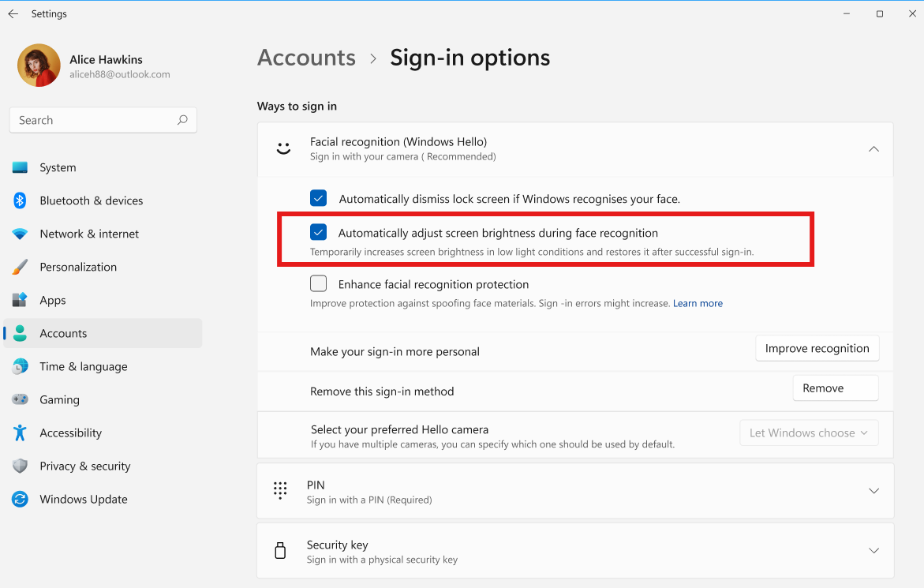Click the Privacy shield icon

pyautogui.click(x=20, y=466)
